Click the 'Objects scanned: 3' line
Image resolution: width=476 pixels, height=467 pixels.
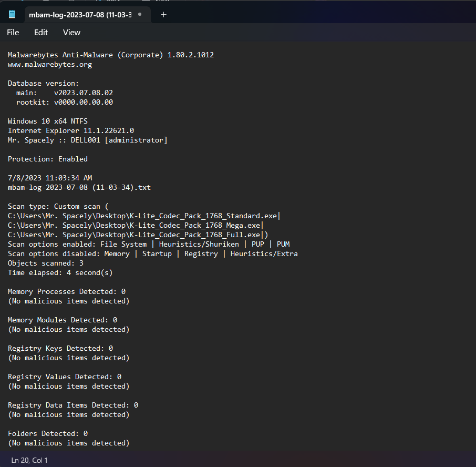(46, 263)
